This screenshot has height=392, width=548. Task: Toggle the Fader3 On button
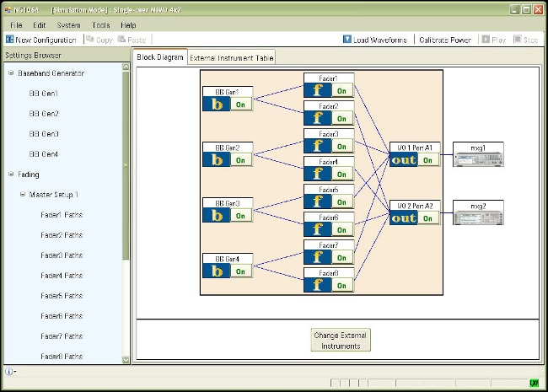(x=341, y=146)
